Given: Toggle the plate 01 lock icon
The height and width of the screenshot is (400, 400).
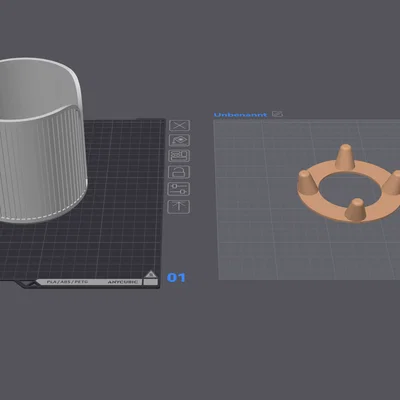Looking at the screenshot, I should click(x=179, y=172).
